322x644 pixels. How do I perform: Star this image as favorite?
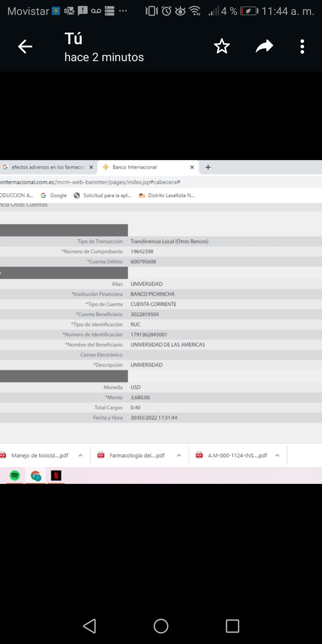pos(222,46)
